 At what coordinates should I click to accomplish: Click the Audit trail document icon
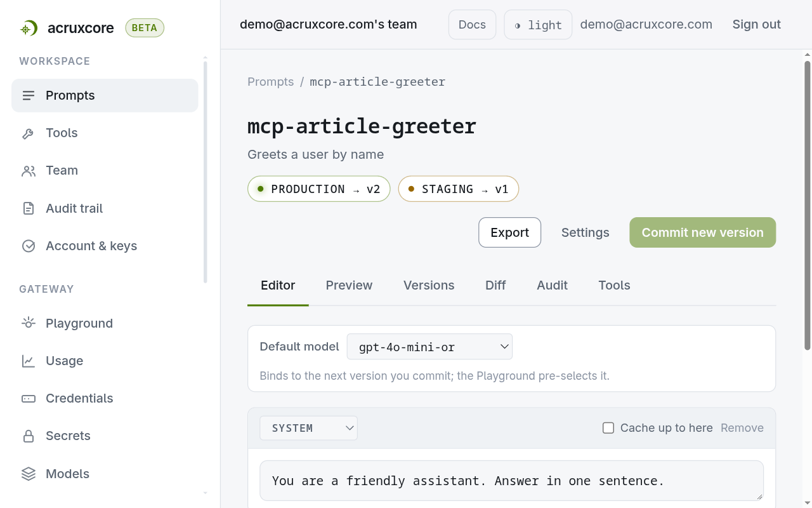pos(29,208)
